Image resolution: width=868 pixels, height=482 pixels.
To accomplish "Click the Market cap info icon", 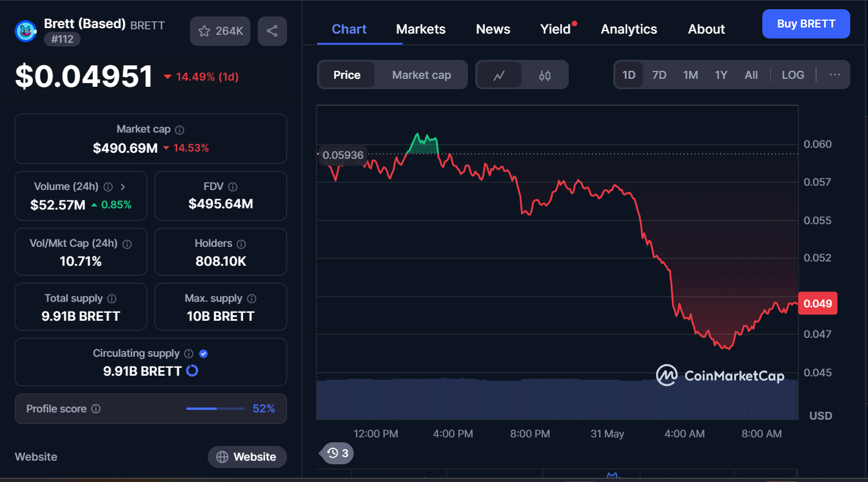I will coord(180,130).
